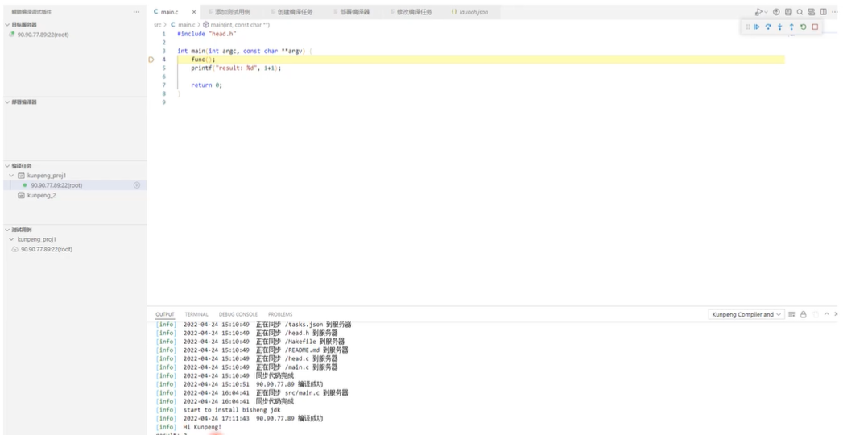
Task: Click the stacked layout icon in editor toolbar
Action: pos(812,11)
